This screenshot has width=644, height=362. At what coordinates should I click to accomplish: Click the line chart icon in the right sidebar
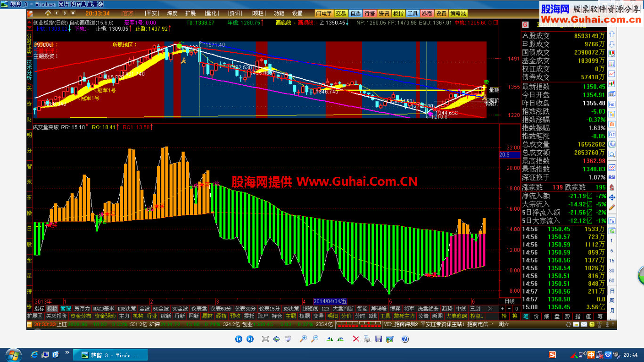pyautogui.click(x=611, y=74)
